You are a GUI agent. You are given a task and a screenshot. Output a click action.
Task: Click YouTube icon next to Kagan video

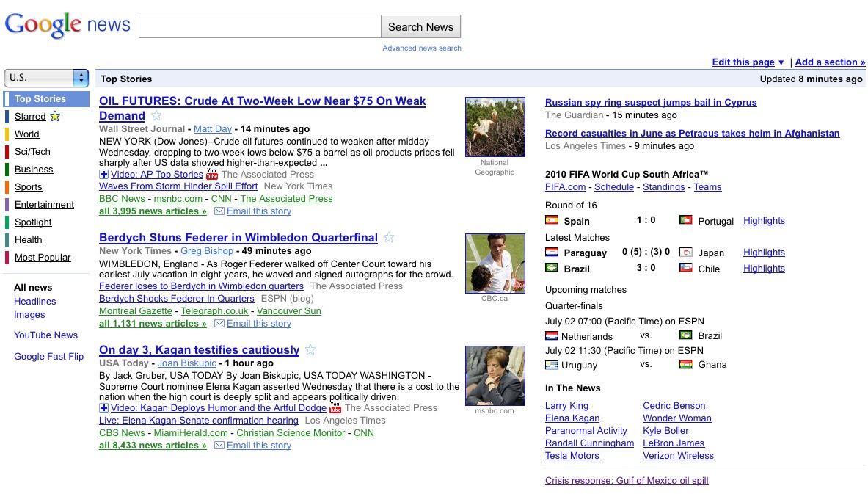coord(335,408)
